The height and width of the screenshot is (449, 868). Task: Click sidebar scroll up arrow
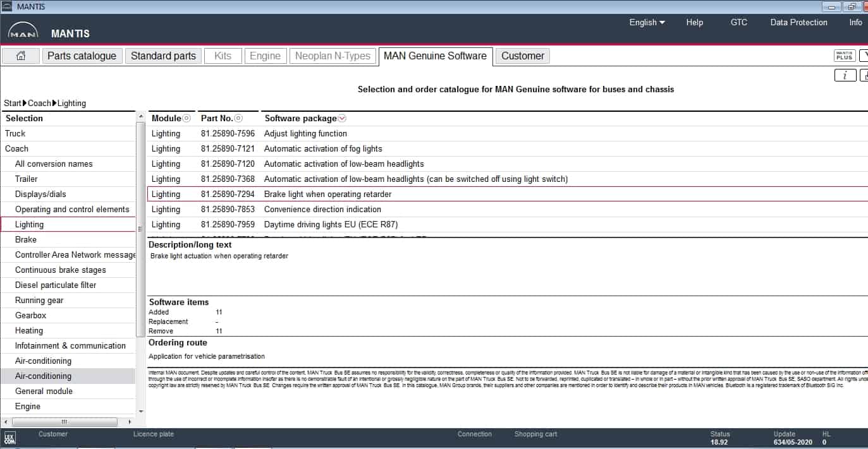[140, 117]
